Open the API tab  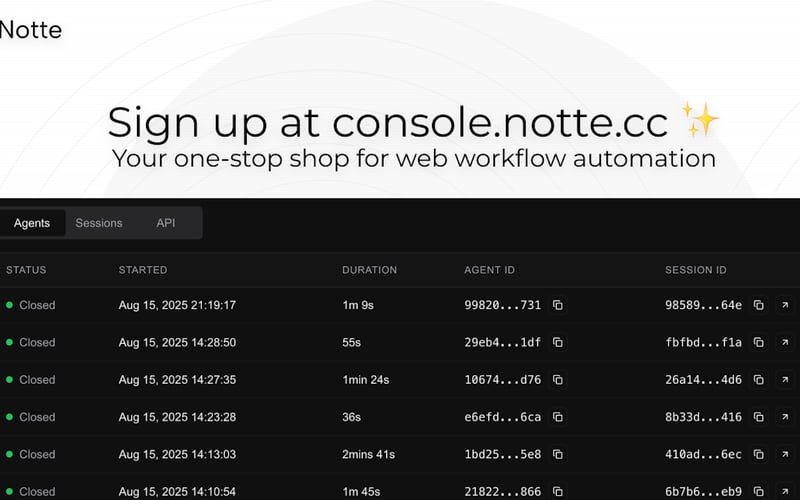click(x=166, y=223)
